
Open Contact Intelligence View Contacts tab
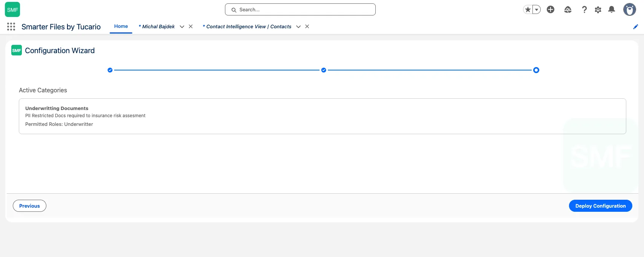247,26
